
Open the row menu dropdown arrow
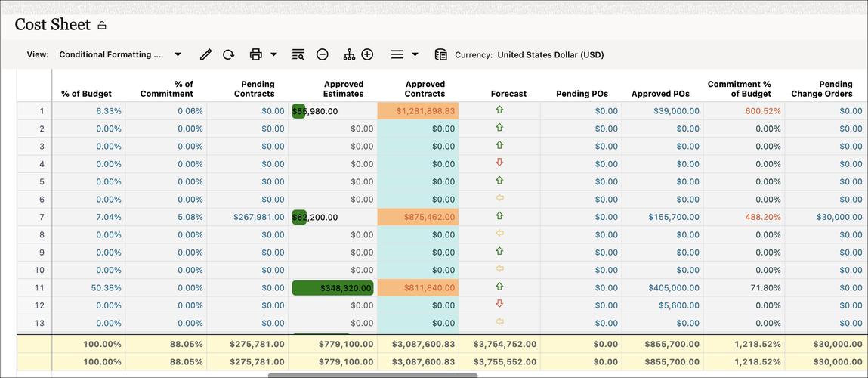click(x=415, y=54)
